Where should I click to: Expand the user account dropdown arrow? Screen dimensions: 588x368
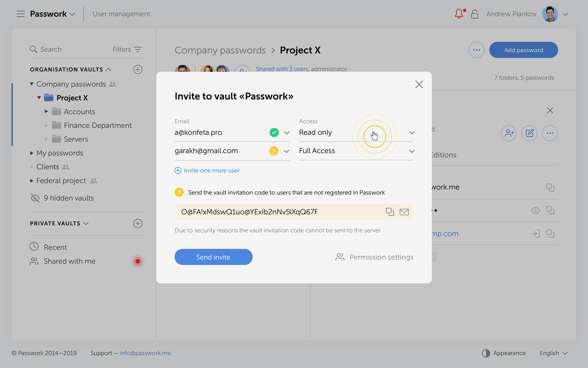click(565, 14)
